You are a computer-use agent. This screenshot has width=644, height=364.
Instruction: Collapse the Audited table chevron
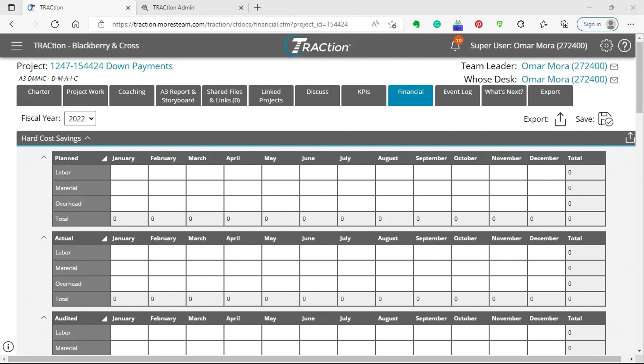pos(43,318)
